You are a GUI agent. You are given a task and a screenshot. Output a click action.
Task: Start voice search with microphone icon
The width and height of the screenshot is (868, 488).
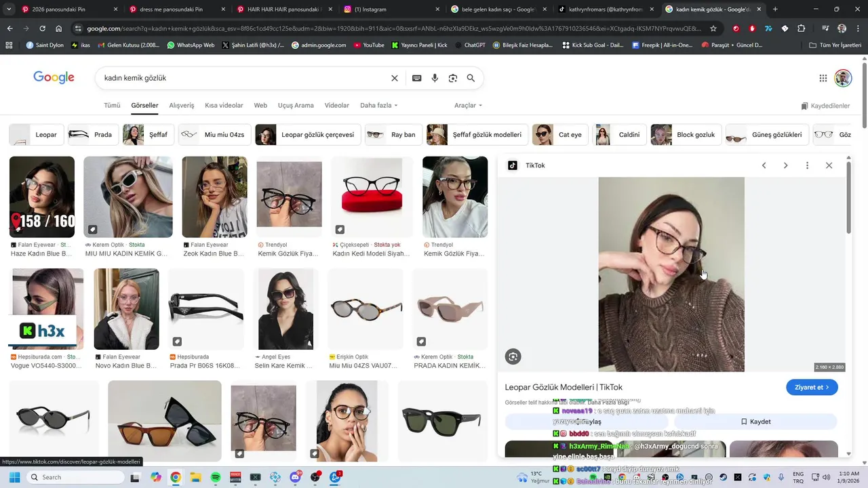click(435, 78)
